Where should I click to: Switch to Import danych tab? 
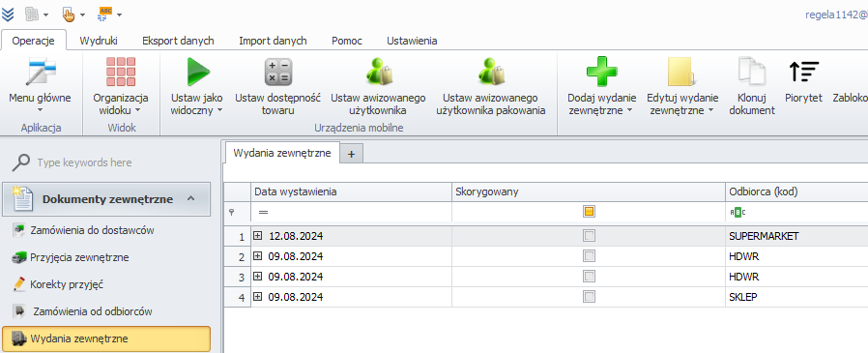pyautogui.click(x=273, y=41)
